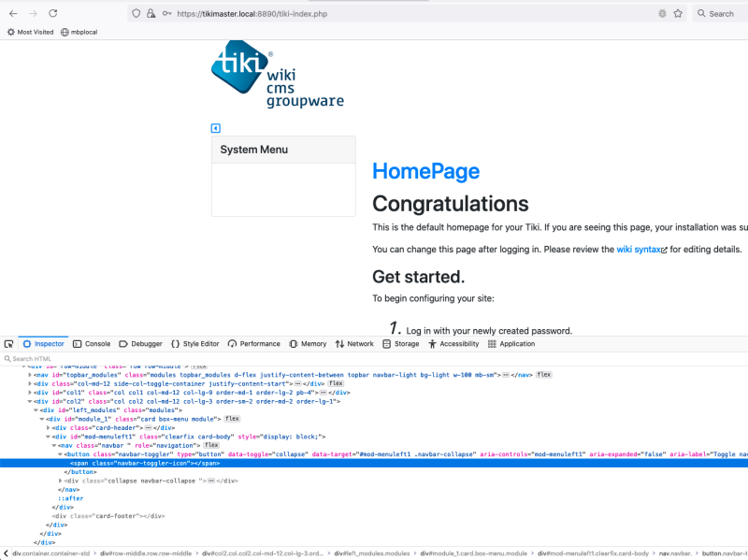Collapse the navbar-toggler button node
This screenshot has height=560, width=748.
point(60,454)
